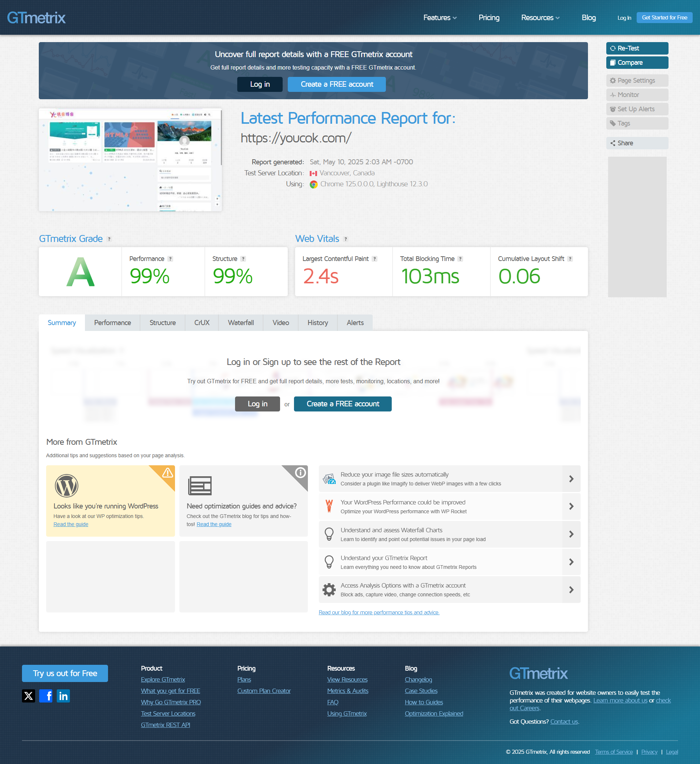Click the Chrome browser icon
This screenshot has width=700, height=764.
tap(313, 185)
